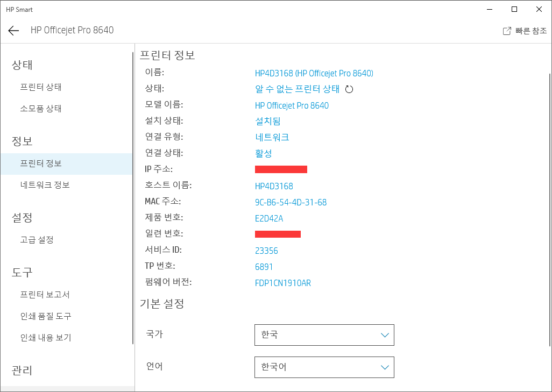The height and width of the screenshot is (392, 552).
Task: Click the 일련 번호 label
Action: click(164, 234)
